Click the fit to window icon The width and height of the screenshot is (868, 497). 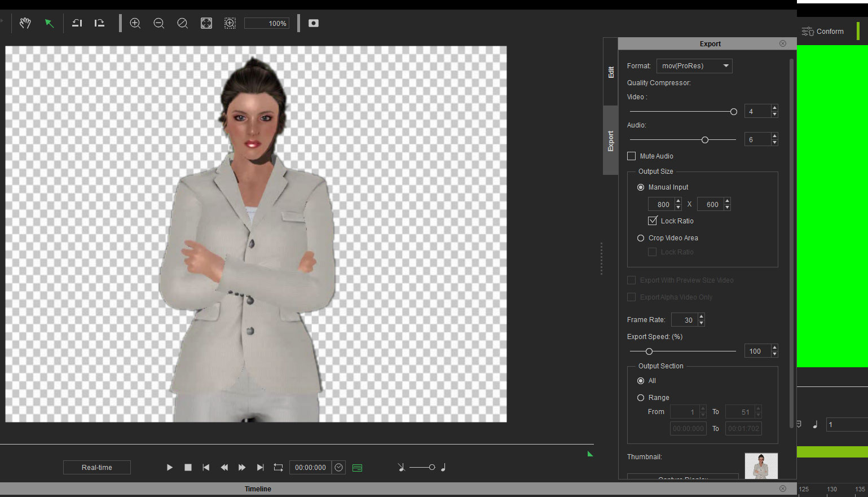(206, 23)
